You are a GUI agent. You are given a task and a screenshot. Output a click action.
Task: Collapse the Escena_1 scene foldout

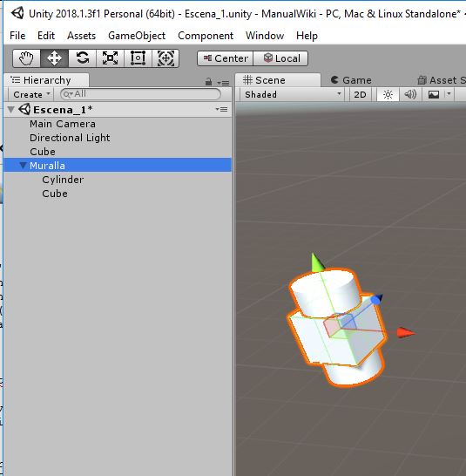(x=11, y=110)
